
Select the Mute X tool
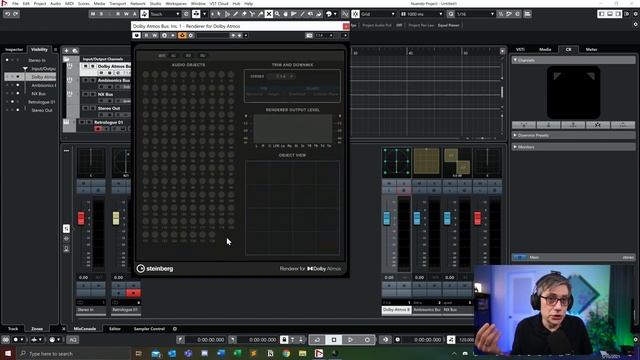(x=269, y=14)
